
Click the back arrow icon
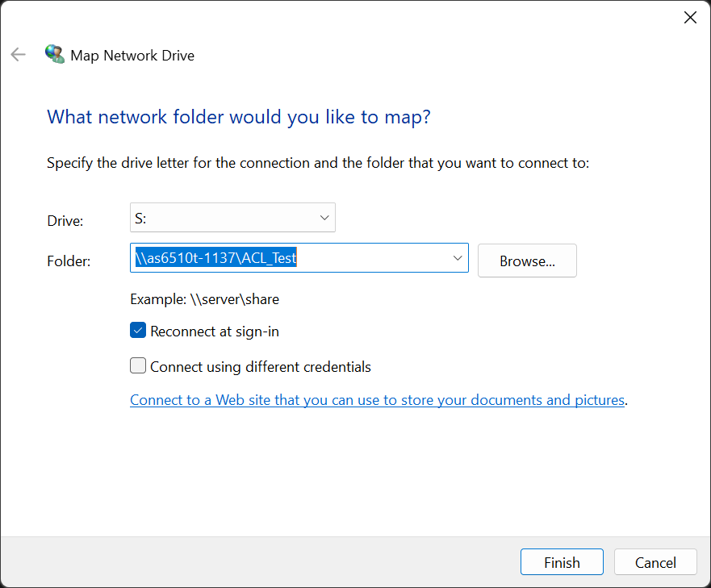(x=18, y=54)
